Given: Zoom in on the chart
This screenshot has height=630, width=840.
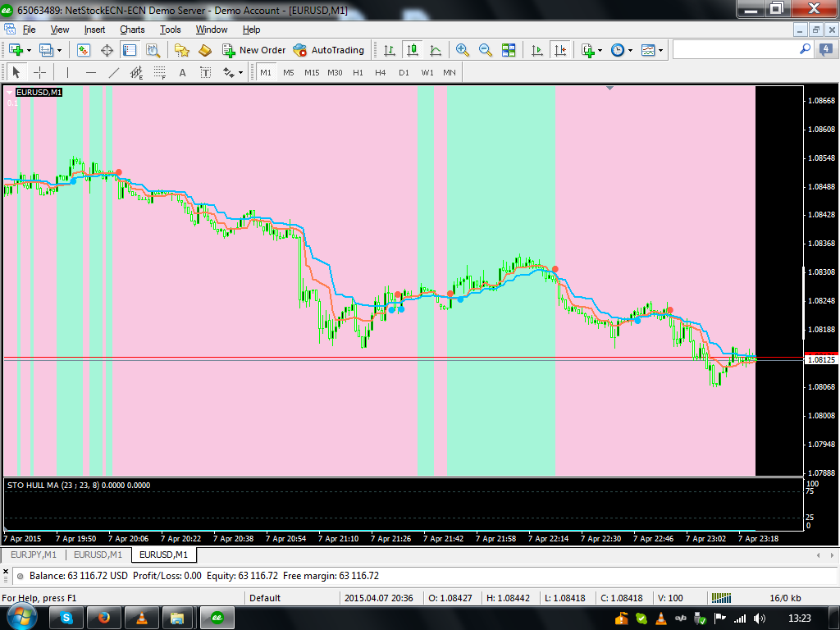Looking at the screenshot, I should (x=463, y=50).
